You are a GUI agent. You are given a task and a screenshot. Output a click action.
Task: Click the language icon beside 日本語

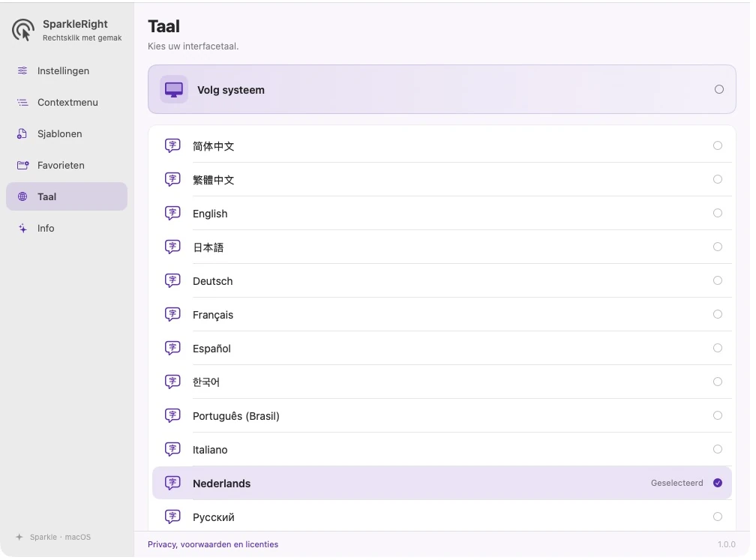[172, 247]
